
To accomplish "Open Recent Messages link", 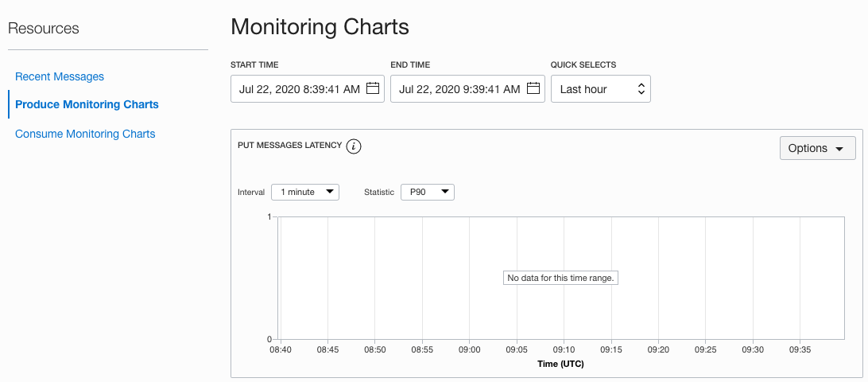I will 60,76.
